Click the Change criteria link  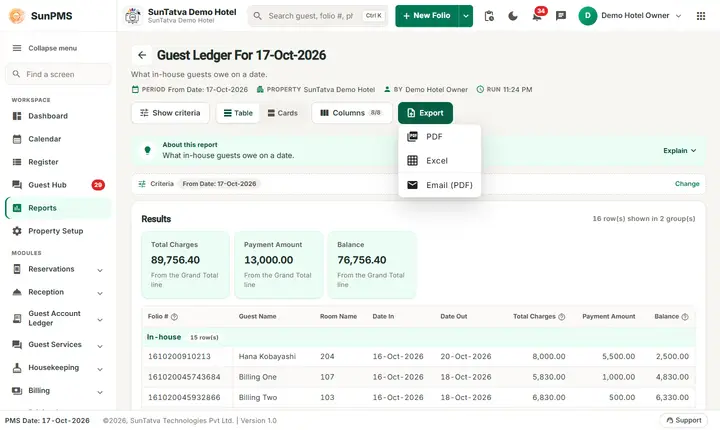[x=687, y=184]
